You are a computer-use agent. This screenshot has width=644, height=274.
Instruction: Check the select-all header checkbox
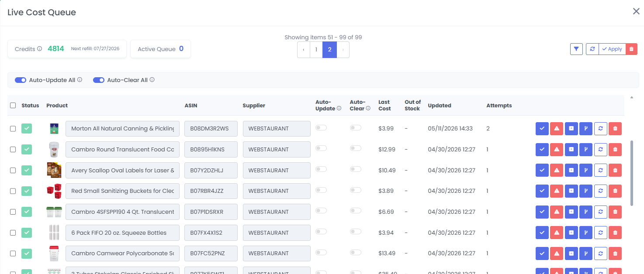(x=13, y=106)
